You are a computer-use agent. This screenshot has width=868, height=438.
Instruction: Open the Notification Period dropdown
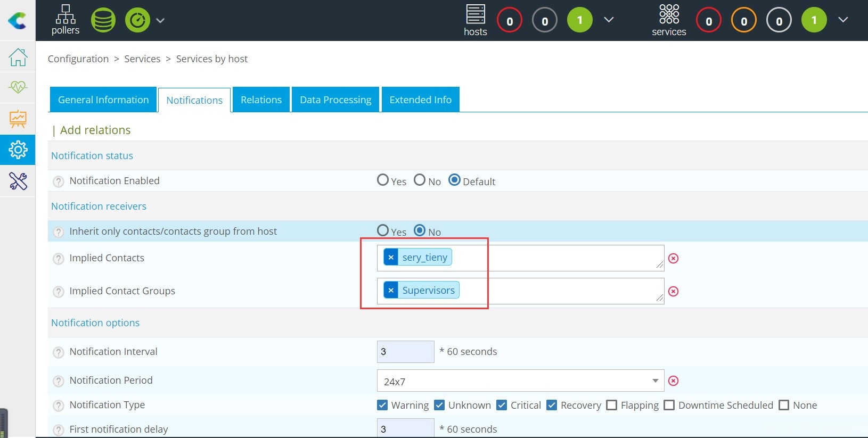coord(520,381)
